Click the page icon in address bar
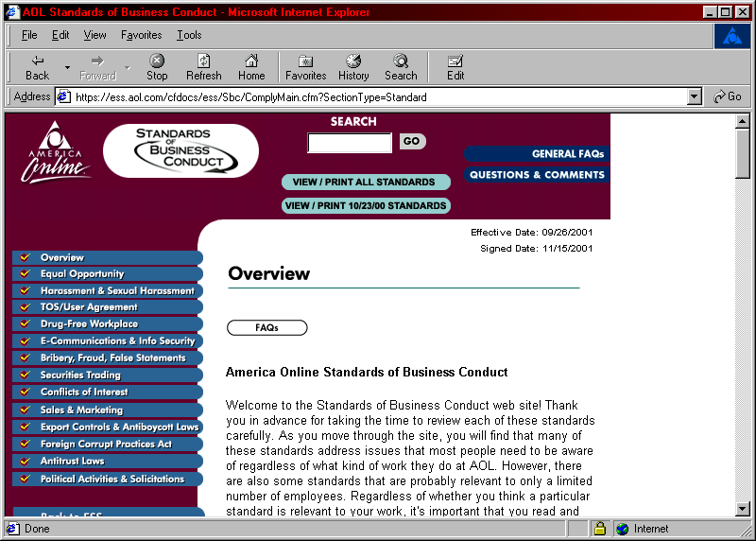This screenshot has height=541, width=756. tap(63, 97)
